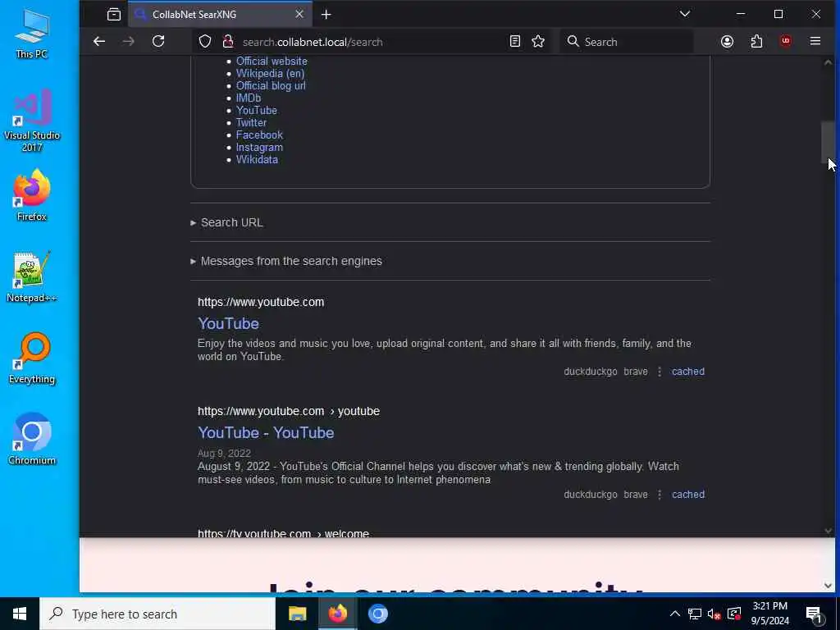This screenshot has width=840, height=630.
Task: Open the Action Center notifications icon
Action: [x=815, y=614]
